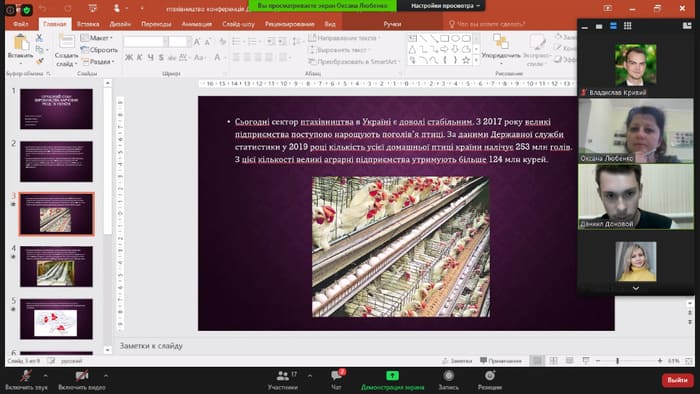Toggle underline Ч formatting
This screenshot has height=394, width=700.
pos(150,58)
